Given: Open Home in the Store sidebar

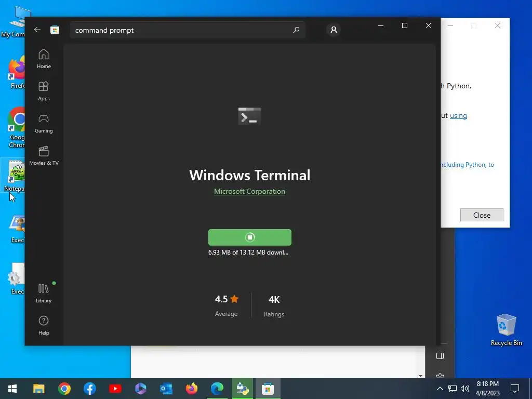Looking at the screenshot, I should [44, 59].
